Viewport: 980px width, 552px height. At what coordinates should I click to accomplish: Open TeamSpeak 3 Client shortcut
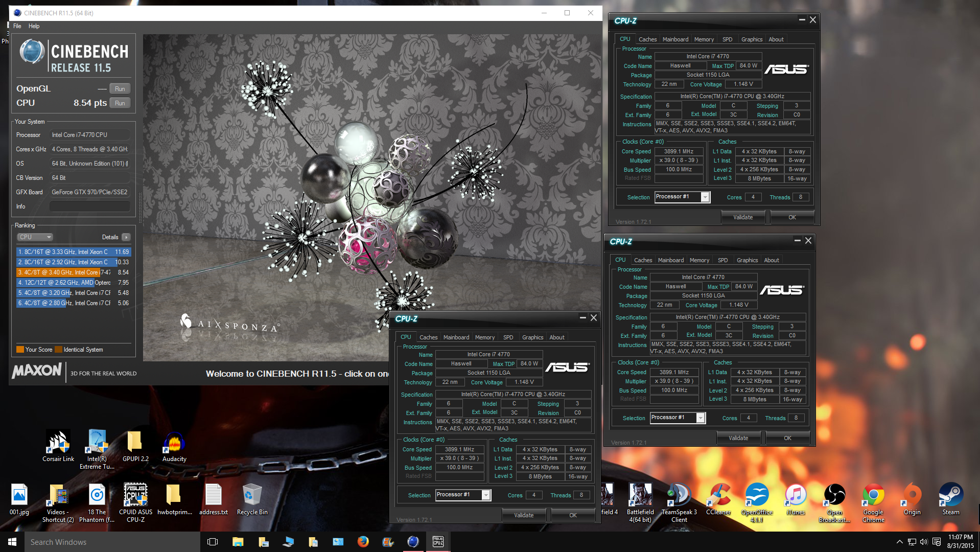click(x=679, y=503)
